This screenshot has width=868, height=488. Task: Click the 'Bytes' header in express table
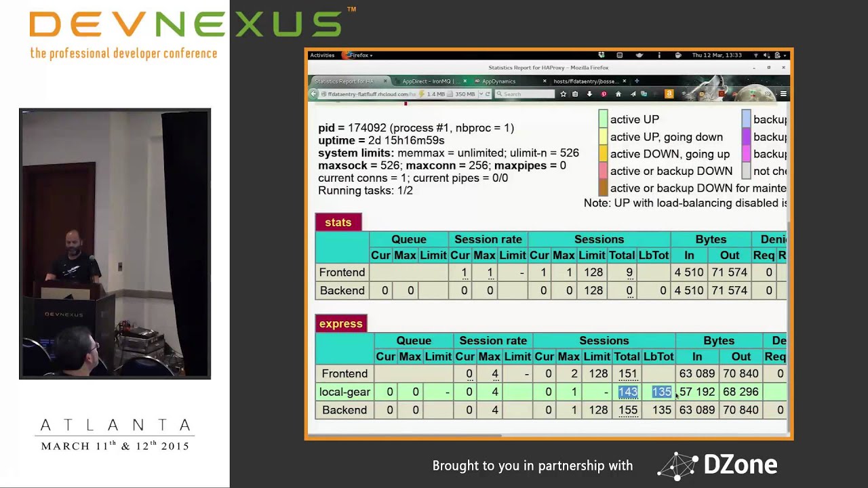719,340
